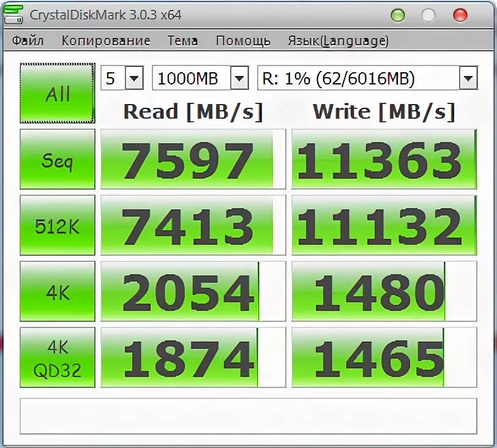
Task: Open the Файл menu
Action: pos(28,40)
